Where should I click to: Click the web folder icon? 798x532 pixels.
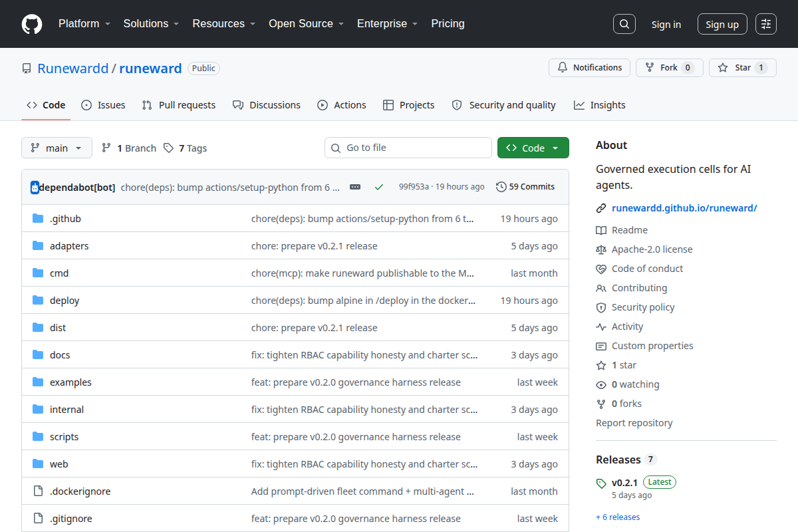pyautogui.click(x=38, y=464)
